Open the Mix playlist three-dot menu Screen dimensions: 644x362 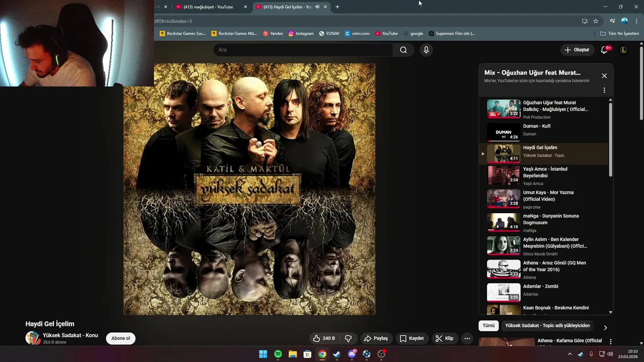click(x=604, y=90)
